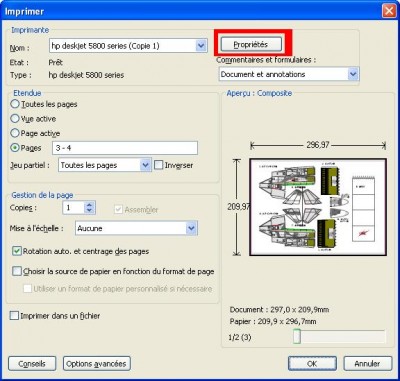Click the Etat Prêt status text
The image size is (400, 381).
(x=56, y=63)
